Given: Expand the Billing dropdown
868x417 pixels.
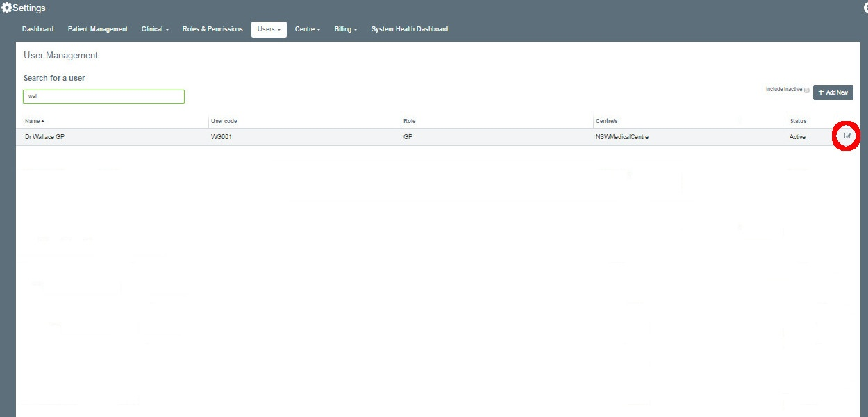Looking at the screenshot, I should [345, 29].
